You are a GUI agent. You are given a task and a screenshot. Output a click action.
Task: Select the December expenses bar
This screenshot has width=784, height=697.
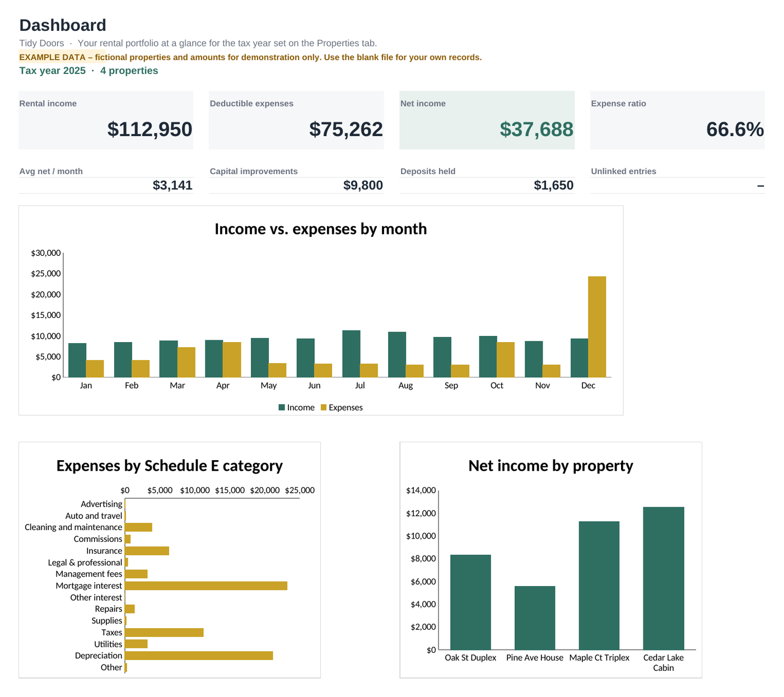pos(597,327)
